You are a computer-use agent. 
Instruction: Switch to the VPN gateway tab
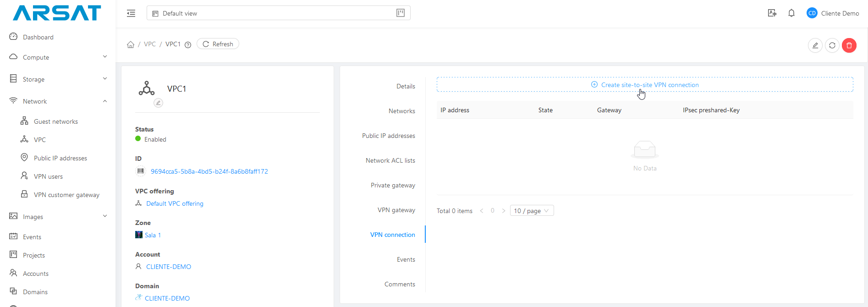click(396, 210)
